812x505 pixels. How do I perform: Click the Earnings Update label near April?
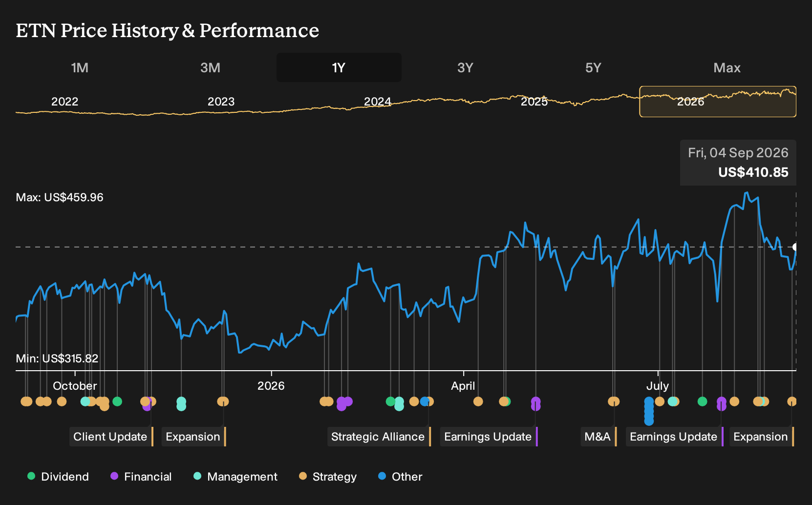tap(489, 437)
